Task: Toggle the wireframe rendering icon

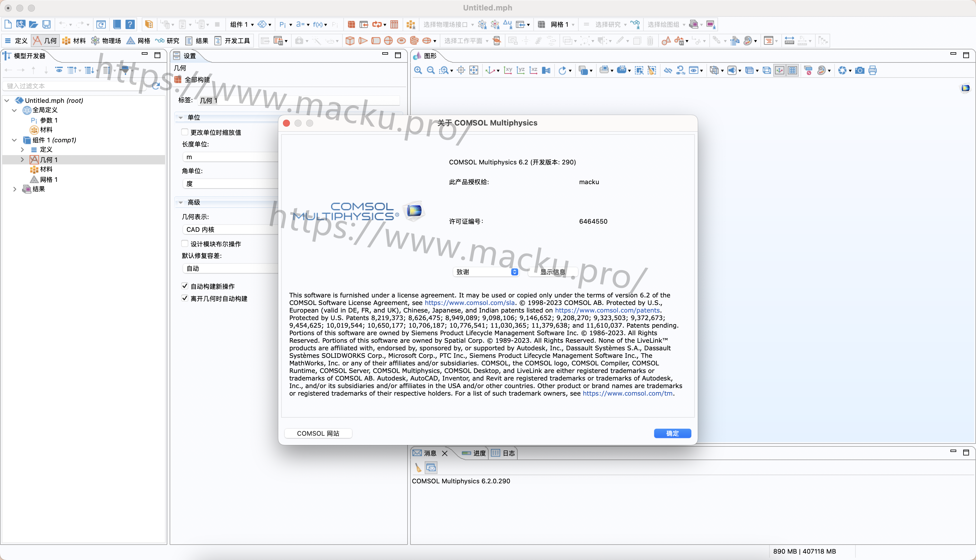Action: 766,70
